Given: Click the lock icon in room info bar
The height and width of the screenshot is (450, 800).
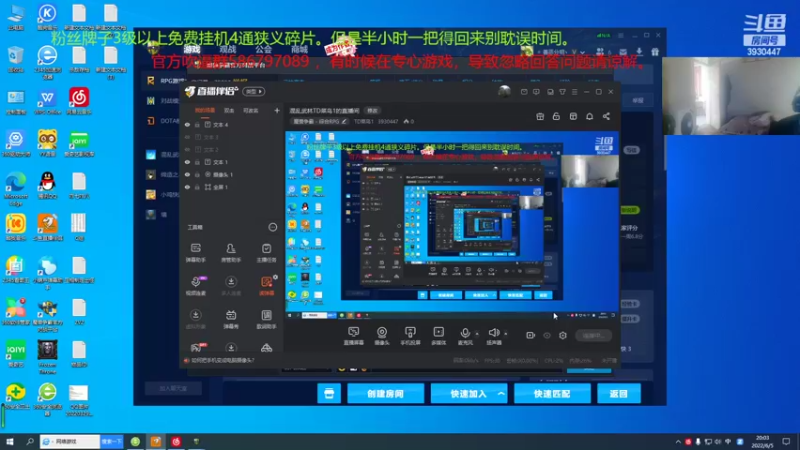Looking at the screenshot, I should click(556, 116).
